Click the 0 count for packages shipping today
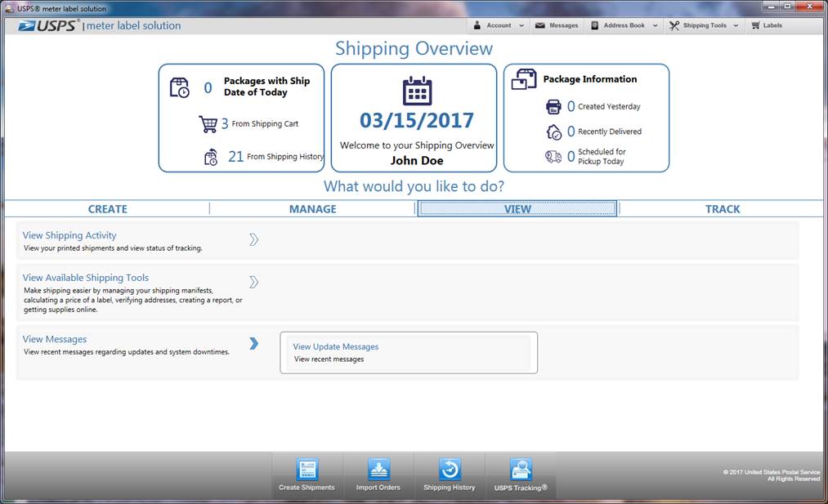The image size is (828, 504). 208,87
